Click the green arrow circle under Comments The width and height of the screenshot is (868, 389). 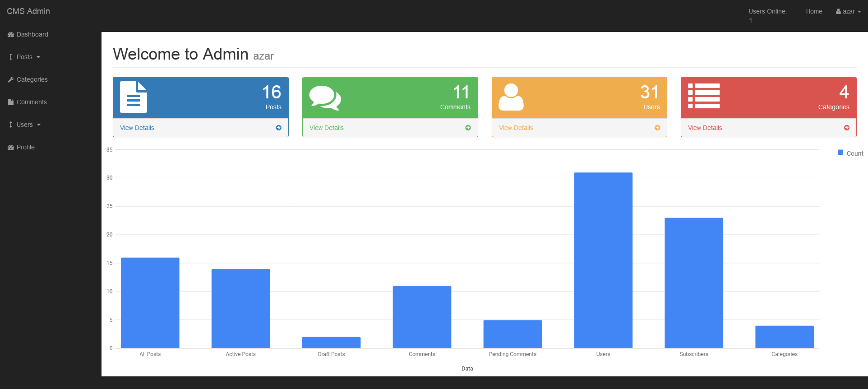tap(468, 128)
